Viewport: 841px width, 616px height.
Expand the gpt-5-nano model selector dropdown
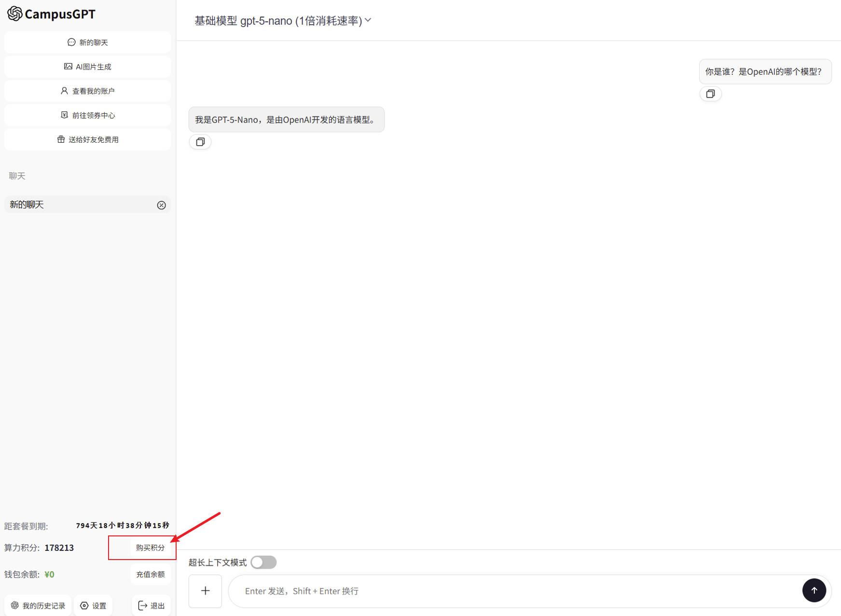[278, 21]
